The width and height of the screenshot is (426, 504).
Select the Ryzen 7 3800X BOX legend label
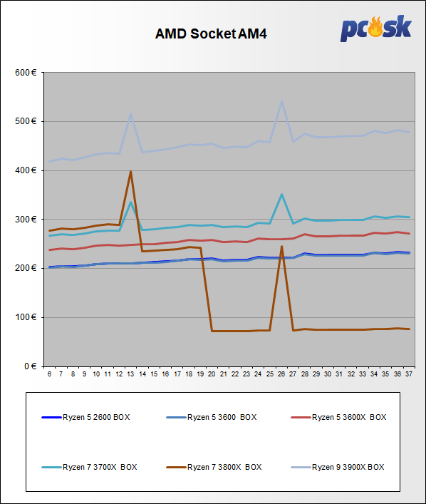pos(224,467)
